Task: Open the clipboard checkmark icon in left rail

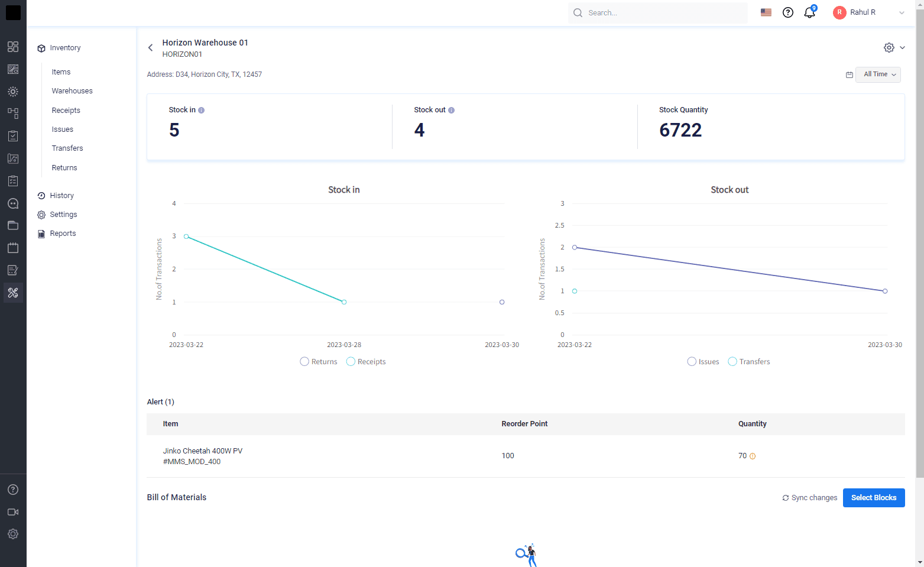Action: (13, 136)
